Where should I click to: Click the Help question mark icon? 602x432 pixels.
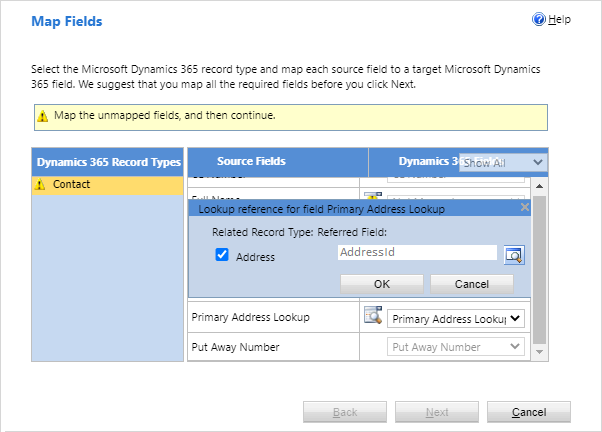539,19
